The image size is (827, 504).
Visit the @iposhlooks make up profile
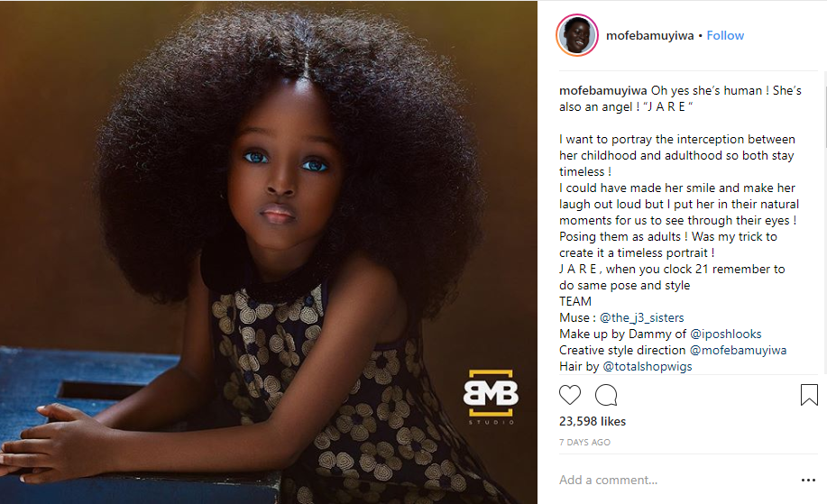point(726,334)
